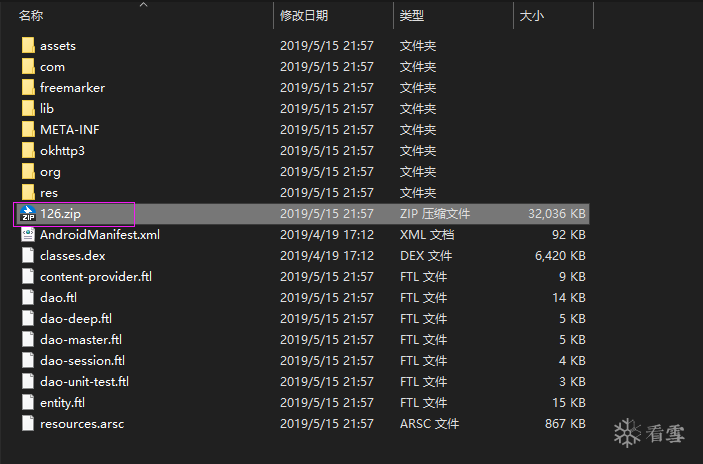This screenshot has height=464, width=703.
Task: Click the lib folder icon
Action: click(x=28, y=109)
